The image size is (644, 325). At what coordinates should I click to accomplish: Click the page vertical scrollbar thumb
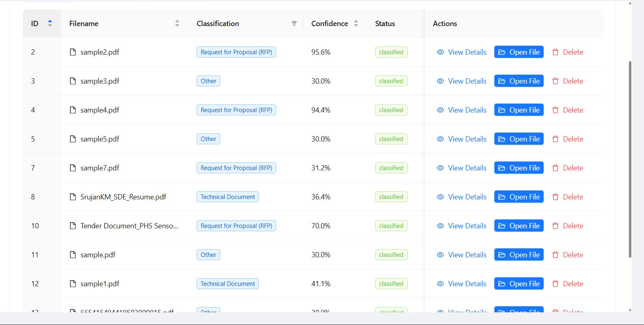pyautogui.click(x=630, y=159)
